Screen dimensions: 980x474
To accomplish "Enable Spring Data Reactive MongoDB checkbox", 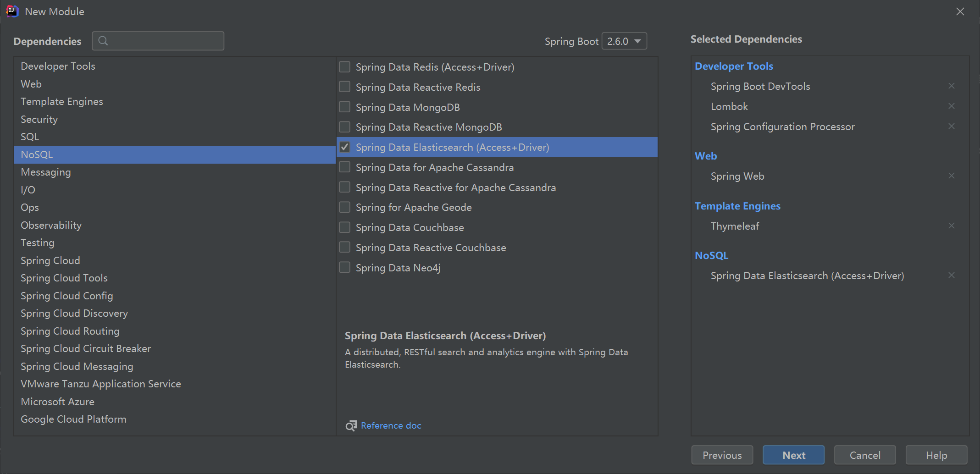I will (344, 127).
